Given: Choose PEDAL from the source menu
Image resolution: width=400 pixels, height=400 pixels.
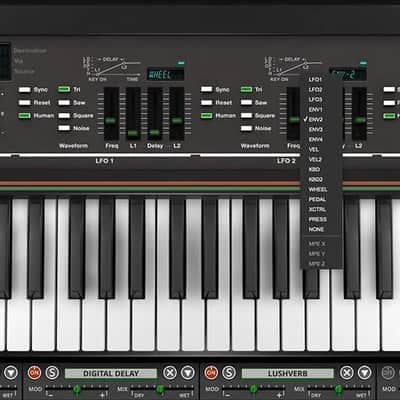Looking at the screenshot, I should (x=322, y=199).
